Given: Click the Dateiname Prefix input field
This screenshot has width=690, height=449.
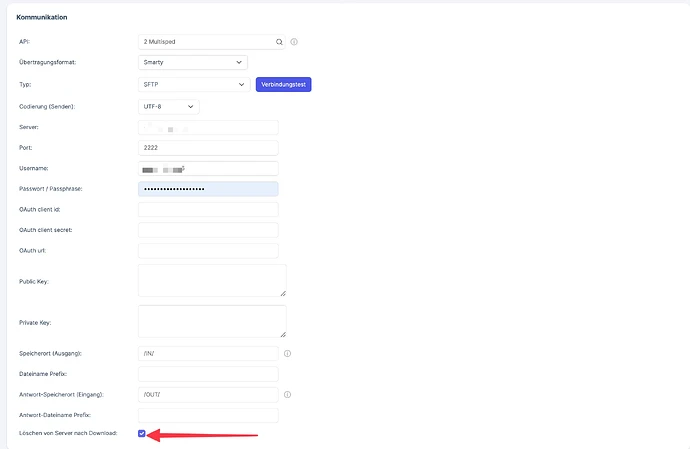Looking at the screenshot, I should click(x=208, y=374).
